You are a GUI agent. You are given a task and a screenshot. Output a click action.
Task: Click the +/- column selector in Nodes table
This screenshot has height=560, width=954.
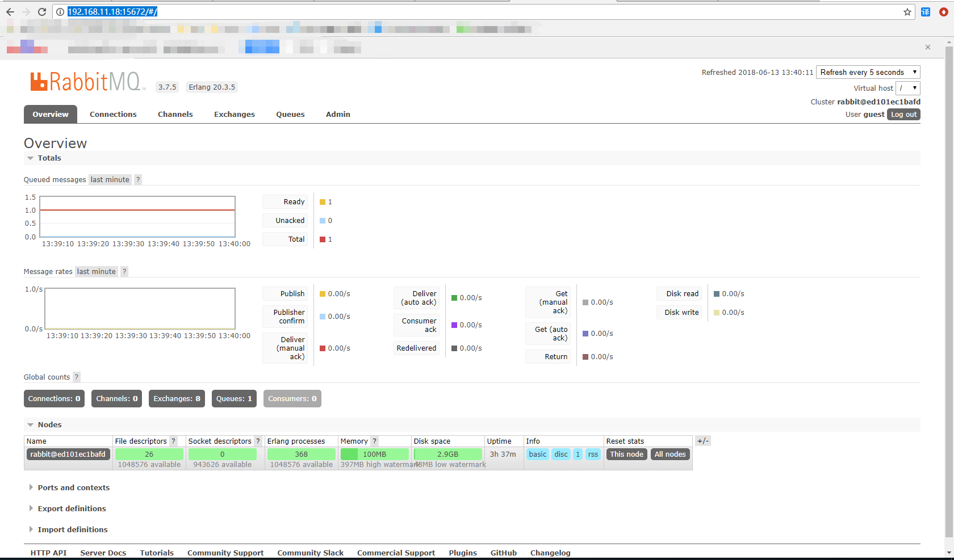(x=703, y=441)
